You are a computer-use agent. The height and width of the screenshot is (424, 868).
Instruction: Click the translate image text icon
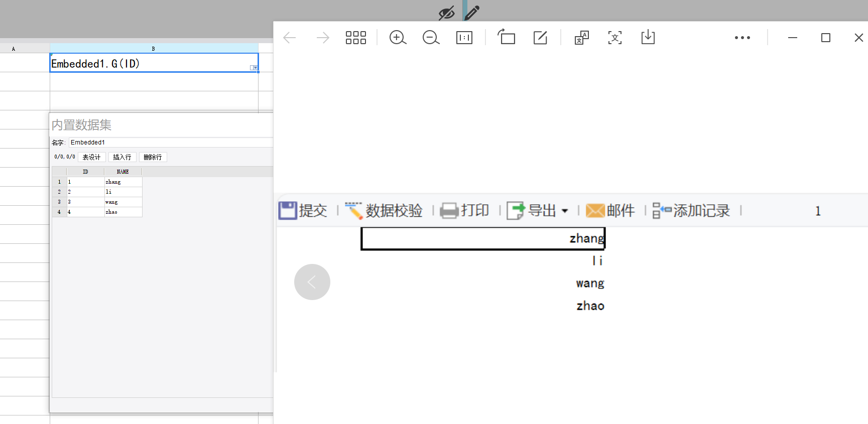coord(581,38)
